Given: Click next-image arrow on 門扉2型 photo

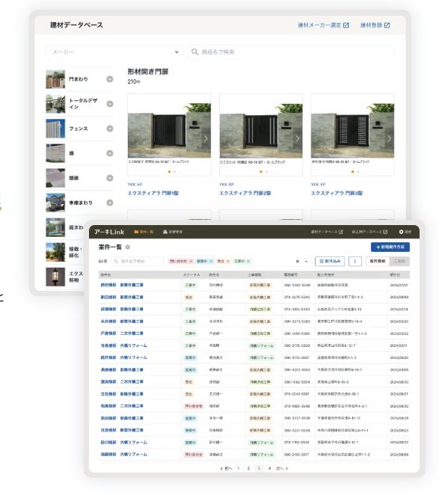Looking at the screenshot, I should pos(298,138).
